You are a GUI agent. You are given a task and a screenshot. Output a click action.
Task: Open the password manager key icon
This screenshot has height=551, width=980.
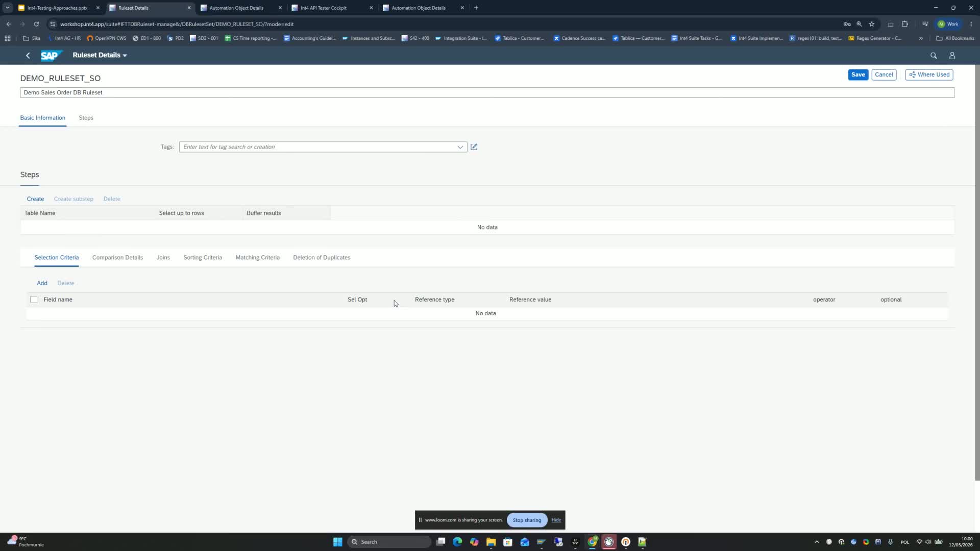pos(847,24)
